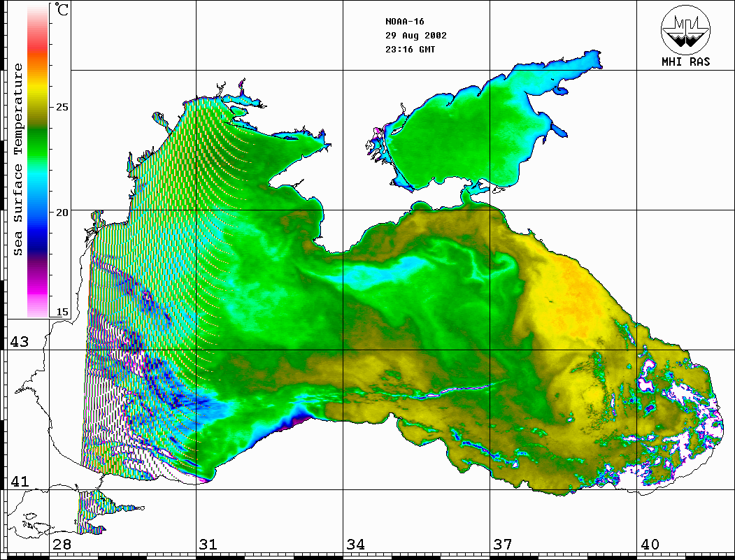Click the 'NOAA-16' satellite label
This screenshot has width=735, height=560.
coord(404,22)
